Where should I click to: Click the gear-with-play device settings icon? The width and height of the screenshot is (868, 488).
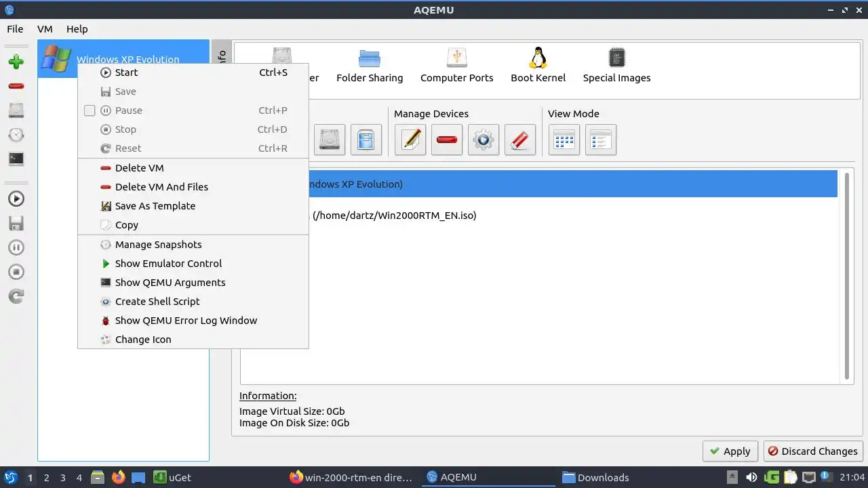(x=484, y=140)
